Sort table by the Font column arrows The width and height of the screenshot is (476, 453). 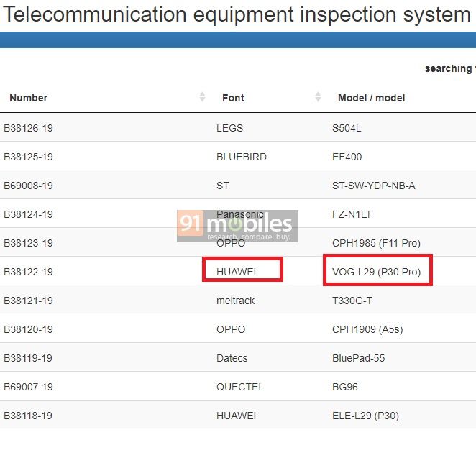(318, 97)
